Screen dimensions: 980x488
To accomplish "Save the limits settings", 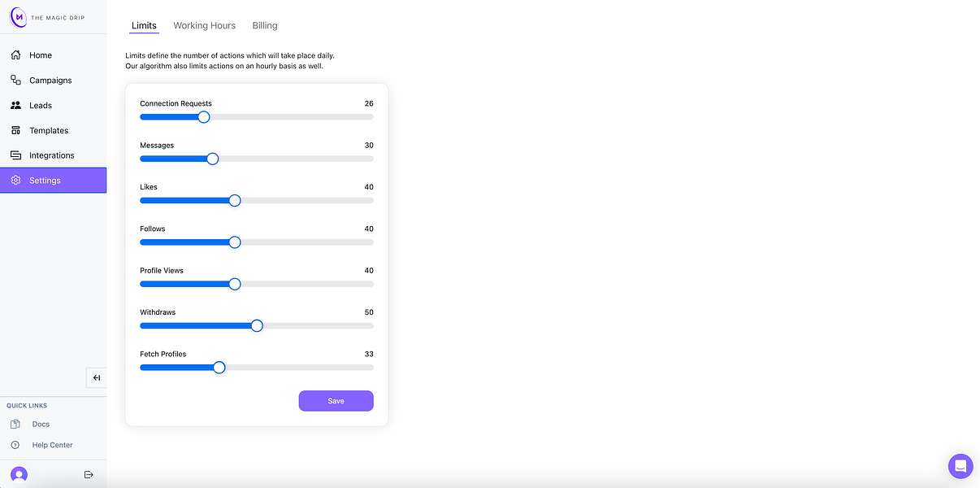I will point(336,401).
